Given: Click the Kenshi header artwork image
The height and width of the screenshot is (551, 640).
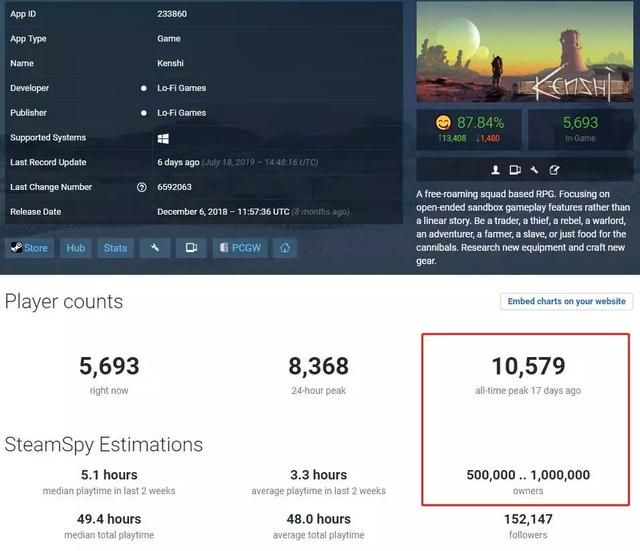Looking at the screenshot, I should tap(524, 51).
